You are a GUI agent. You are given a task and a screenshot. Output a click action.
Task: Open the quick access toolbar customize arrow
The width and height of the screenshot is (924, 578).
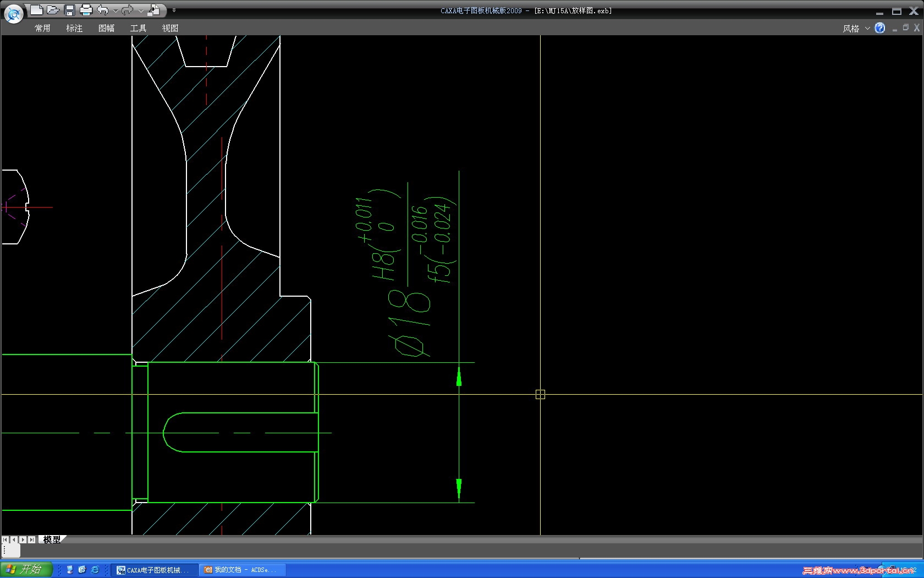[x=174, y=10]
